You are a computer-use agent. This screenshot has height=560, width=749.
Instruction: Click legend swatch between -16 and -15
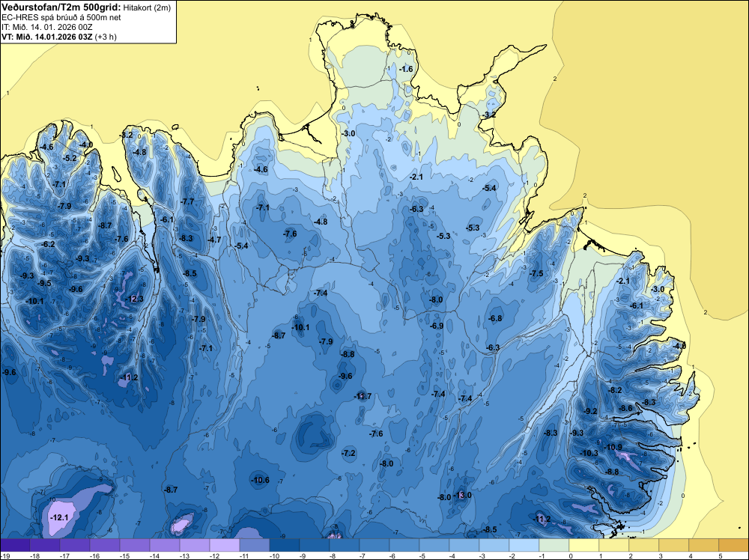(x=105, y=545)
